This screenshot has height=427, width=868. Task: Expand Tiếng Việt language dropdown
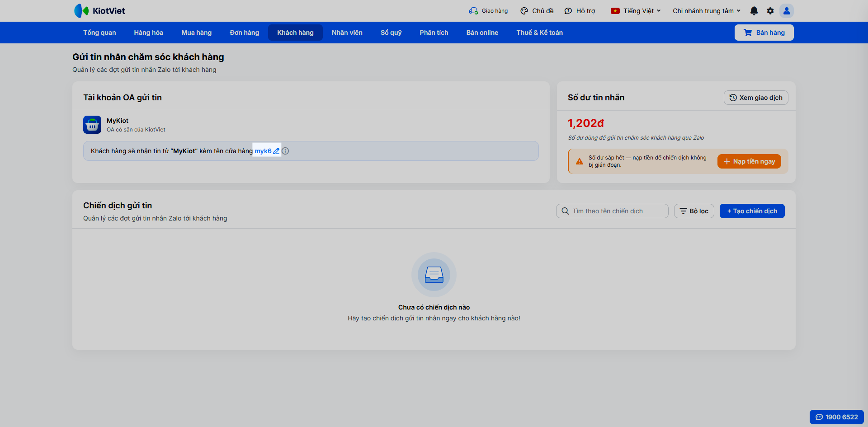tap(636, 11)
